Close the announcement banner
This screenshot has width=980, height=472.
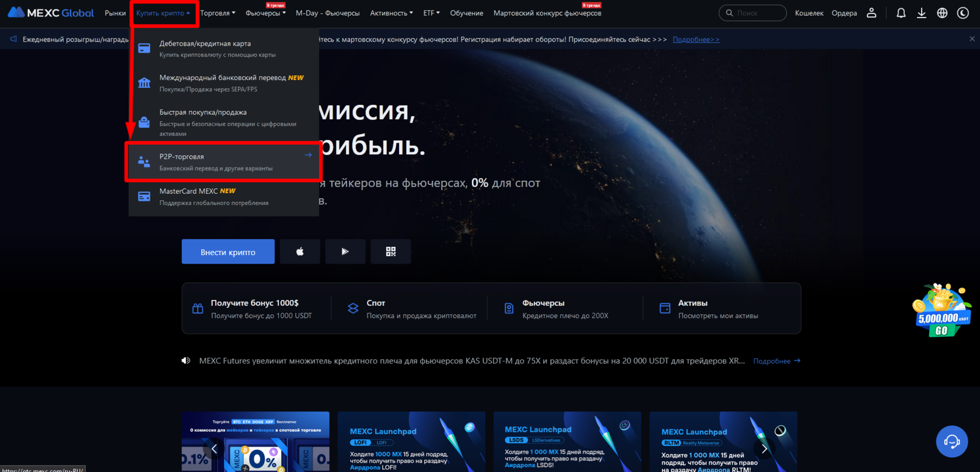pyautogui.click(x=972, y=39)
